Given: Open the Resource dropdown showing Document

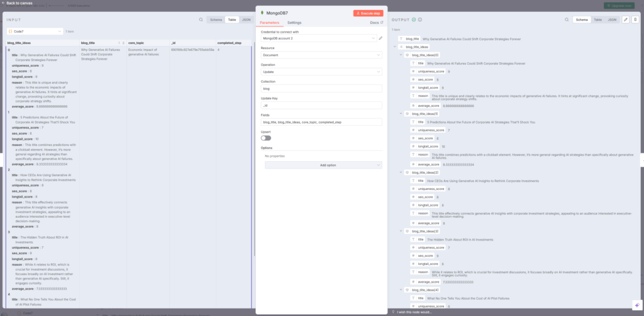Looking at the screenshot, I should [x=321, y=55].
